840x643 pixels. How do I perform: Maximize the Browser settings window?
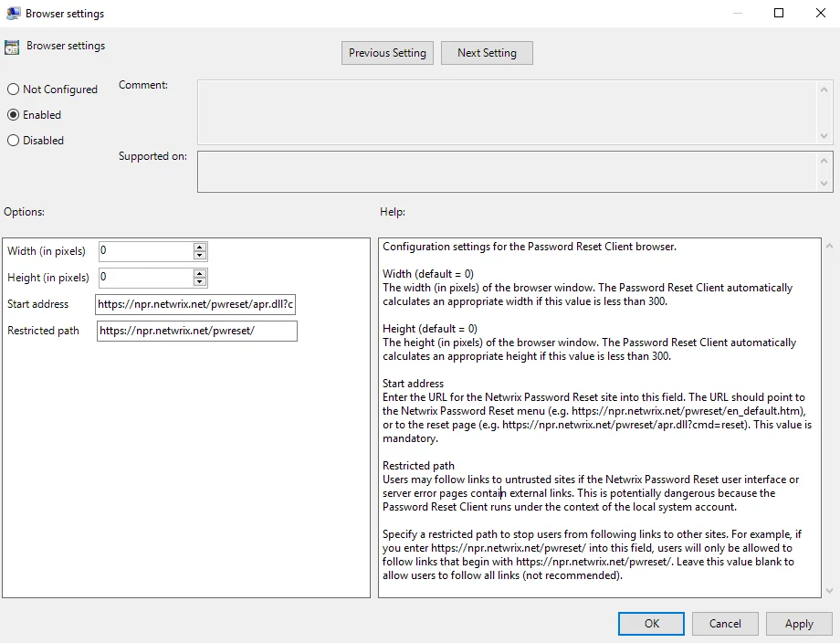point(779,13)
